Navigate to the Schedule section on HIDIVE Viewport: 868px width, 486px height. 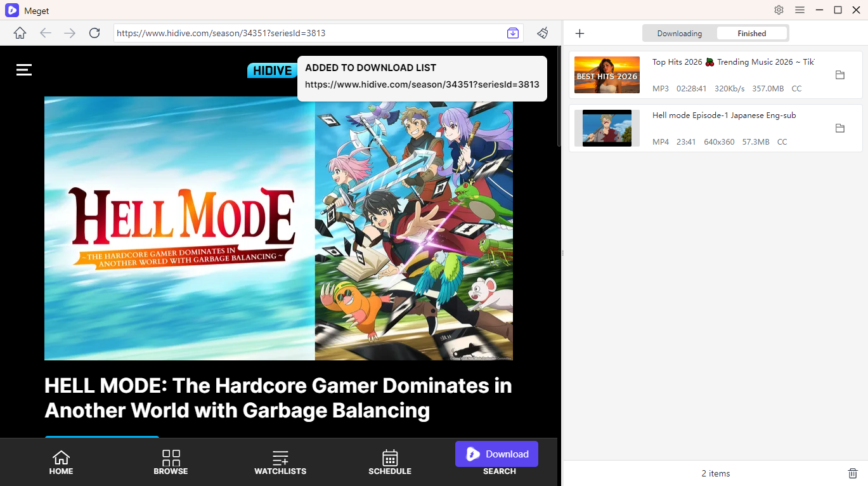pos(389,462)
